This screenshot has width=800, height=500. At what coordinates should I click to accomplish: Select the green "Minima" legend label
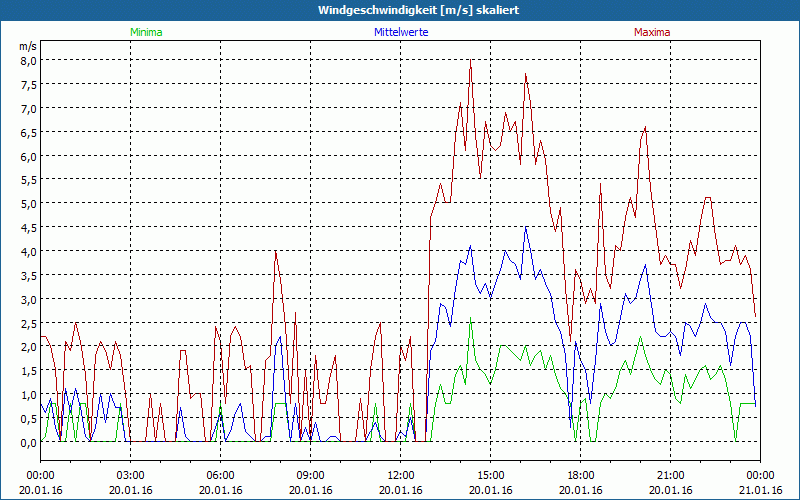coord(146,32)
